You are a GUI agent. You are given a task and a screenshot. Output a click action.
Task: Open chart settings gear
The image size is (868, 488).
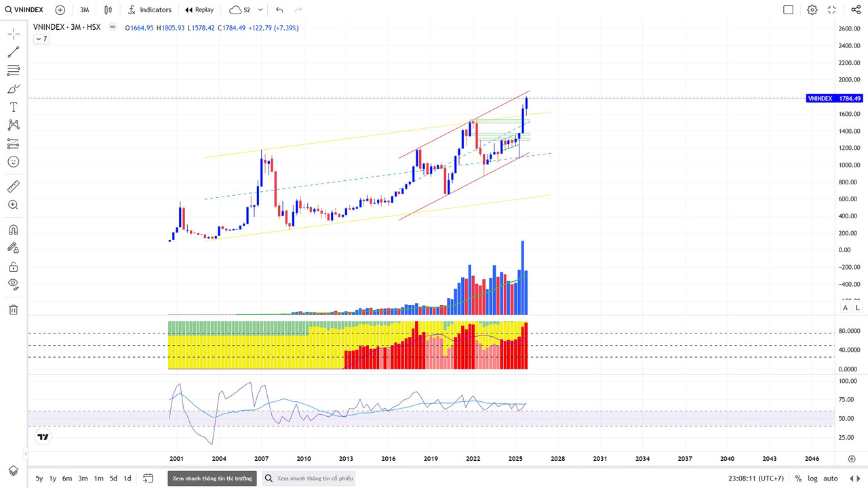[x=812, y=10]
